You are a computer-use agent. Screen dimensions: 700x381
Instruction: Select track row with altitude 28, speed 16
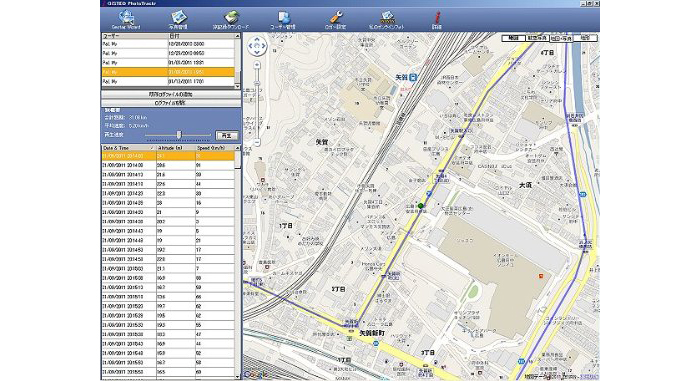pos(168,203)
